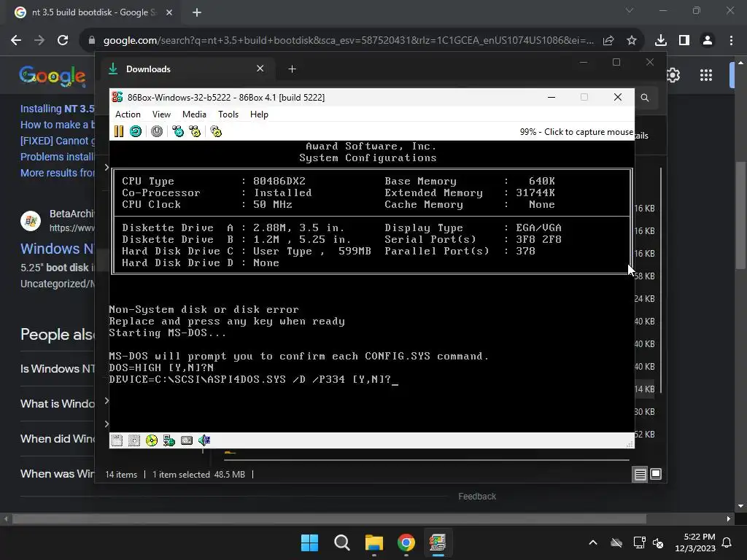Screen dimensions: 747x560
Task: Click the ACPI shutdown power icon
Action: [x=157, y=131]
